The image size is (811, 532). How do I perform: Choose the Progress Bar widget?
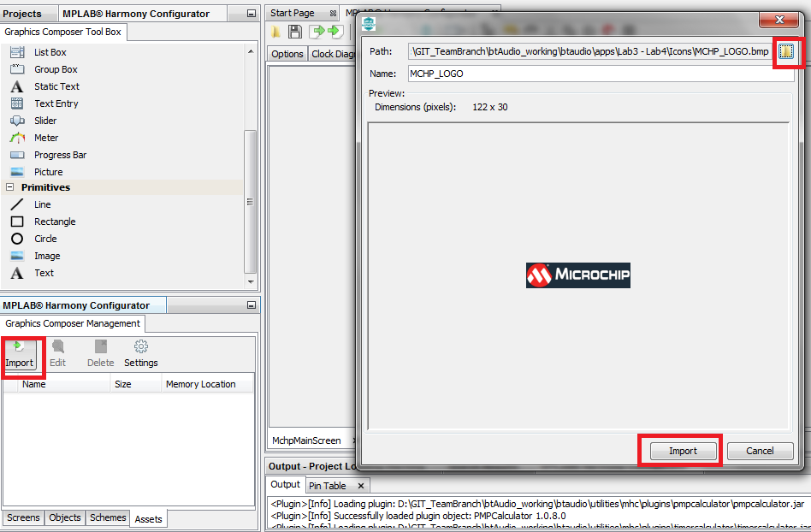tap(60, 155)
